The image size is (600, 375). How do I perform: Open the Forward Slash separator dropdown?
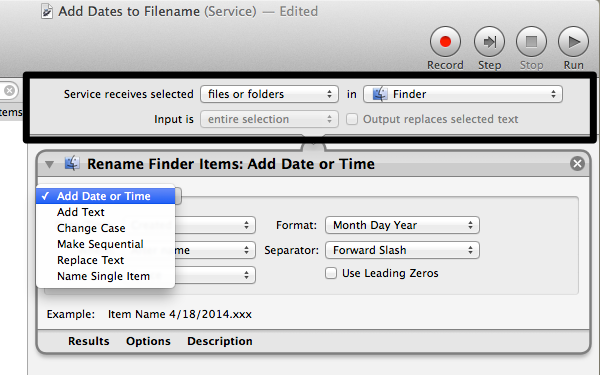click(402, 250)
